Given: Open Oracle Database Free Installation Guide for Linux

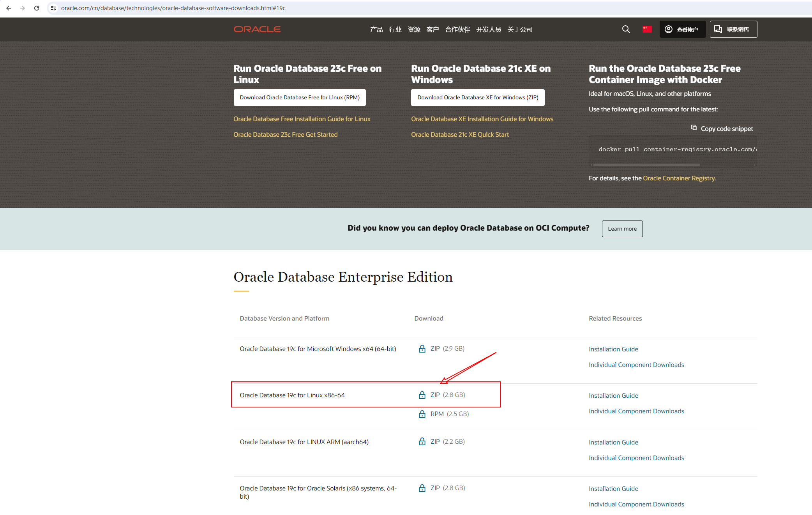Looking at the screenshot, I should 302,119.
